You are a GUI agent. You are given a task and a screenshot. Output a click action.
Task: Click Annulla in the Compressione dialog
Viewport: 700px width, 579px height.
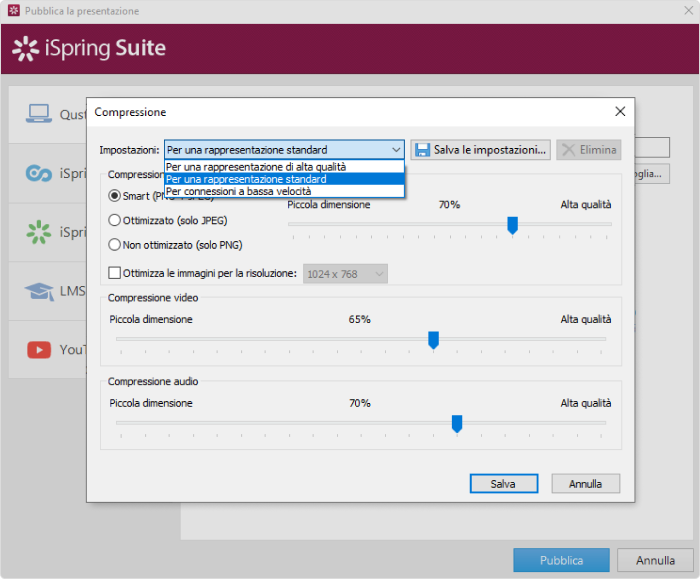585,483
